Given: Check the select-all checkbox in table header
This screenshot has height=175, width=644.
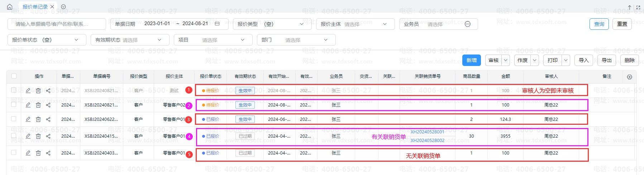Looking at the screenshot, I should (14, 76).
